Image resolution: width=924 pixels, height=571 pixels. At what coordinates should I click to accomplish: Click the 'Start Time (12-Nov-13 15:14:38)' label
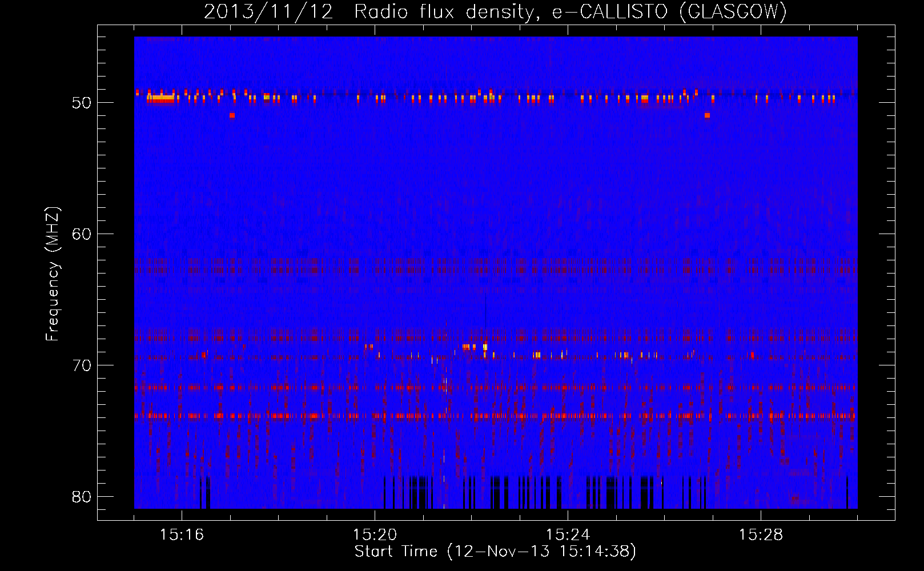[495, 552]
